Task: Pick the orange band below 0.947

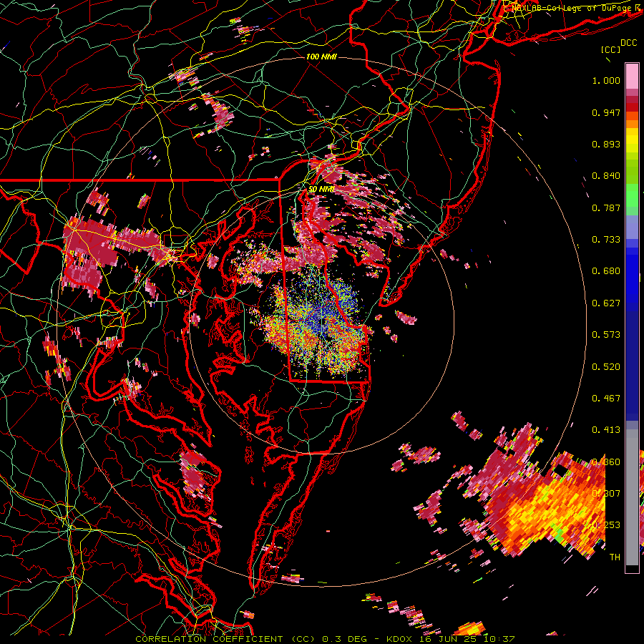Action: click(x=632, y=124)
